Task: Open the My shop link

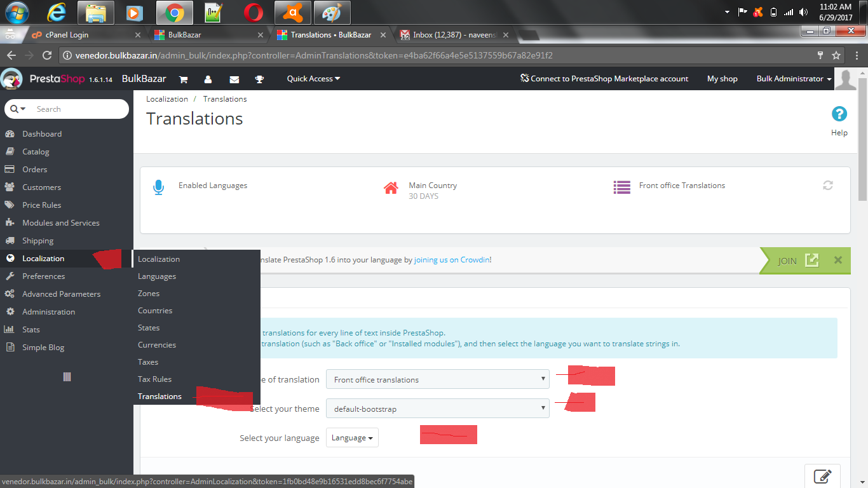Action: 722,79
